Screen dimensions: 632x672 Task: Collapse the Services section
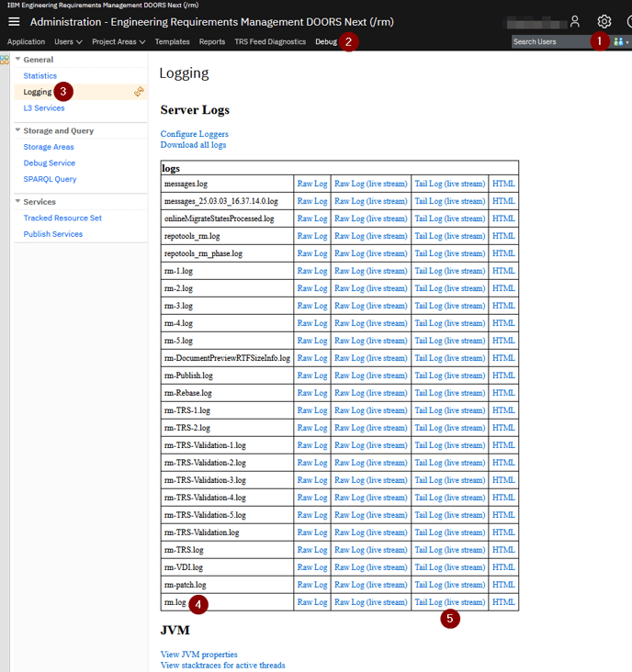[17, 201]
